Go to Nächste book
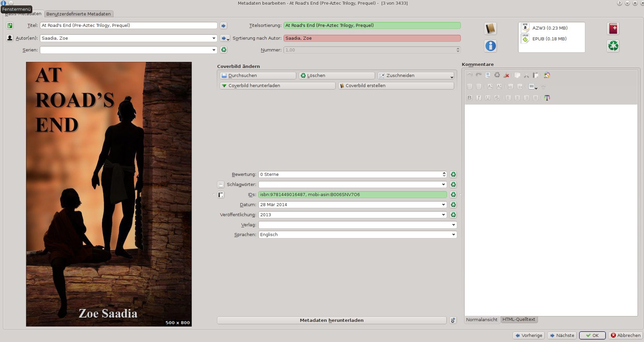This screenshot has height=342, width=644. 562,336
